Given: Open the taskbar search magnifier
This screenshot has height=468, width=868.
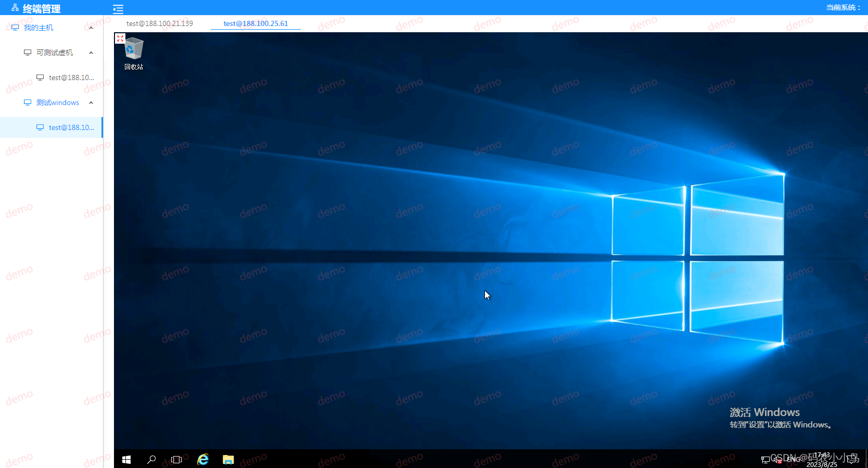Looking at the screenshot, I should (151, 460).
